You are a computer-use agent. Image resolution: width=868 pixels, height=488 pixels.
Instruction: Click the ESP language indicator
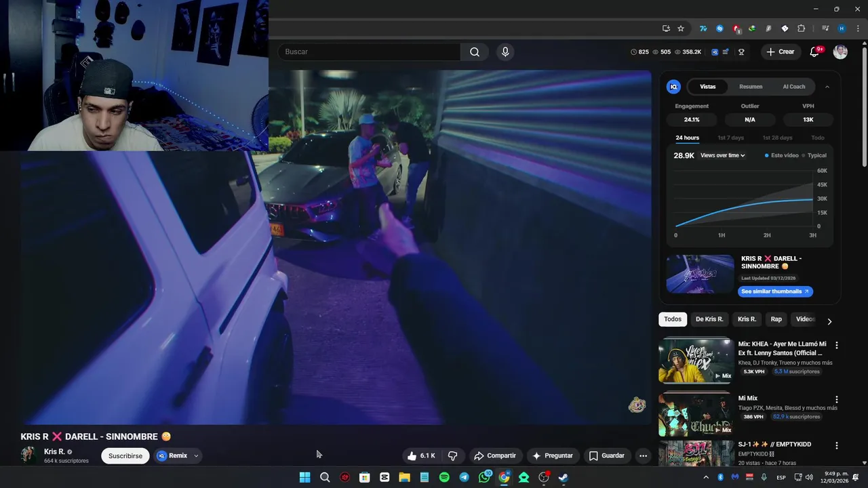[781, 477]
